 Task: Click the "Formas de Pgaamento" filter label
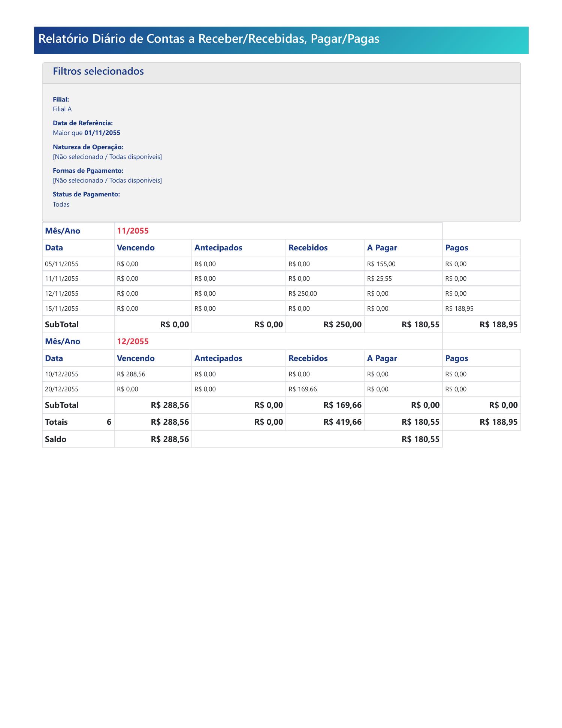coord(88,171)
